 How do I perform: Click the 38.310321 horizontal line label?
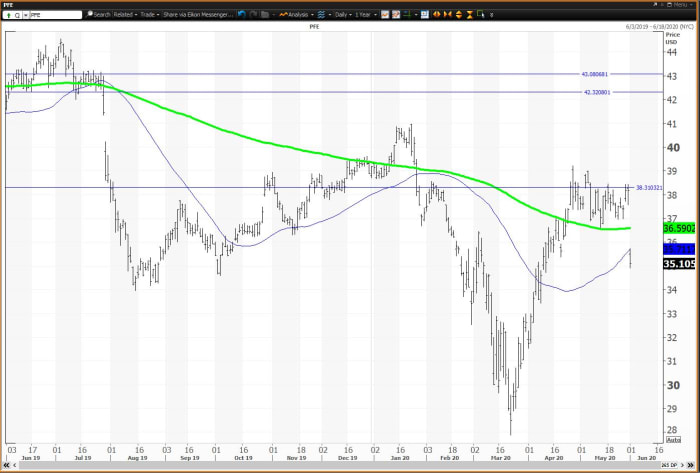649,188
